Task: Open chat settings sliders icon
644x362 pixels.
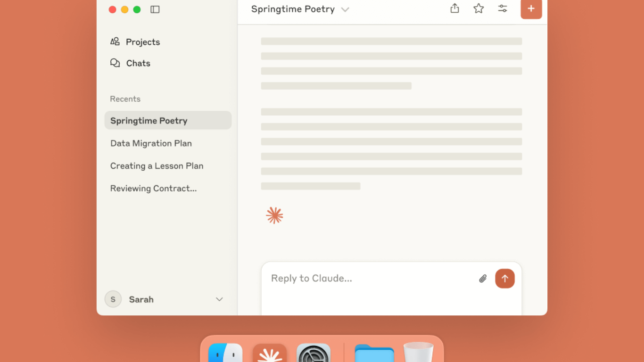Action: click(x=503, y=8)
